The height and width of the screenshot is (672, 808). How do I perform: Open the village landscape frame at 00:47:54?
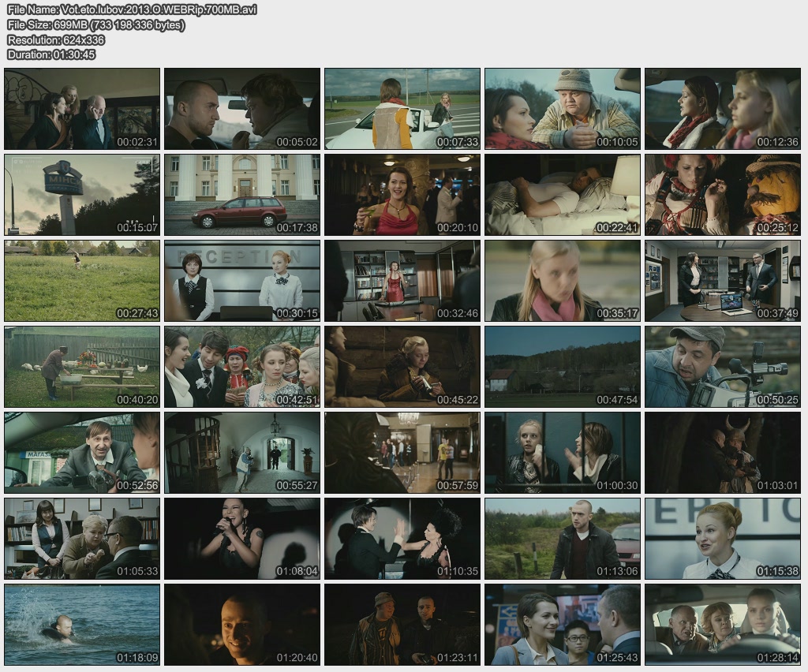tap(562, 367)
